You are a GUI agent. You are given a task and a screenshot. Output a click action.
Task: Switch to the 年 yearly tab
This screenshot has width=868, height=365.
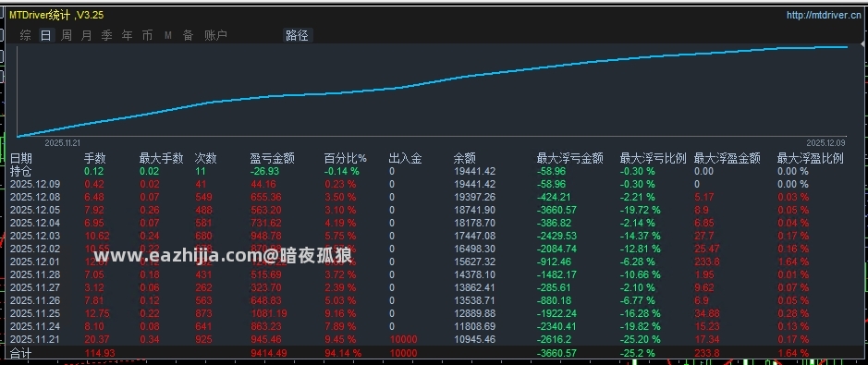pyautogui.click(x=128, y=36)
